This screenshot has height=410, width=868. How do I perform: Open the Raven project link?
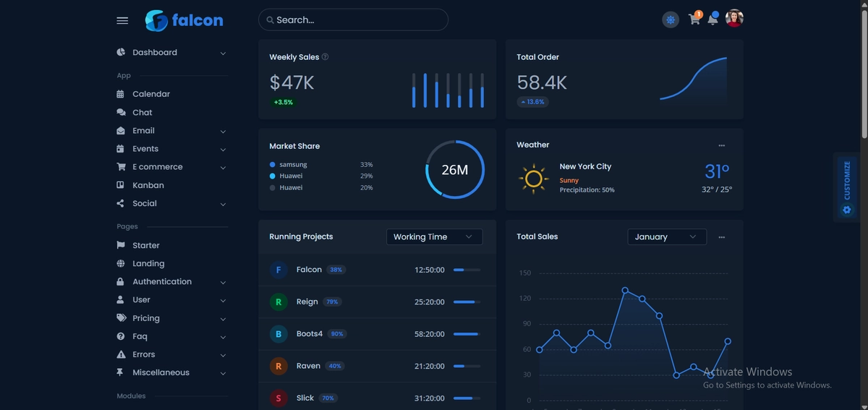coord(308,366)
